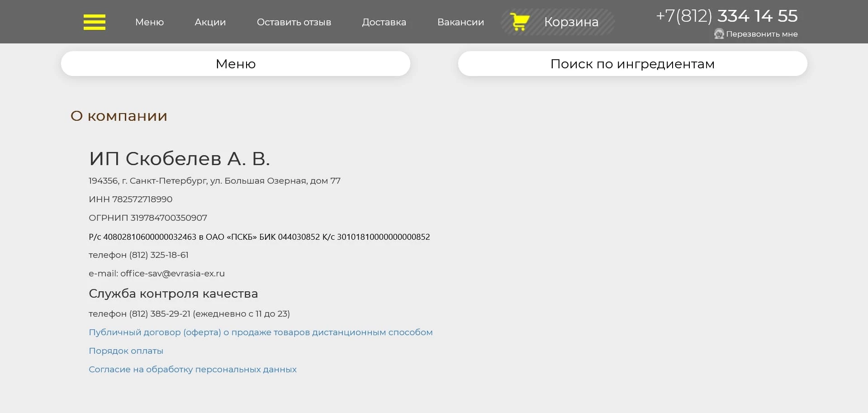The height and width of the screenshot is (413, 868).
Task: Click the office-sav@evrasia-ex.ru email address
Action: click(x=173, y=273)
